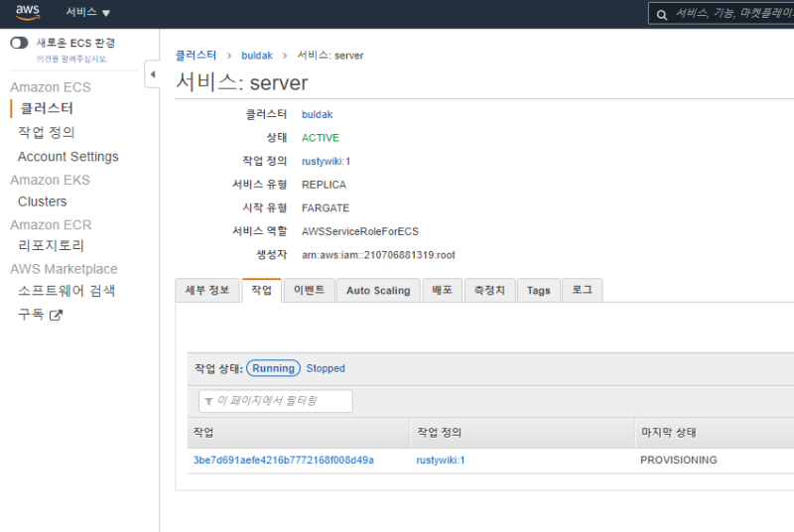Image resolution: width=794 pixels, height=532 pixels.
Task: Select the Stopped task status filter
Action: (x=326, y=368)
